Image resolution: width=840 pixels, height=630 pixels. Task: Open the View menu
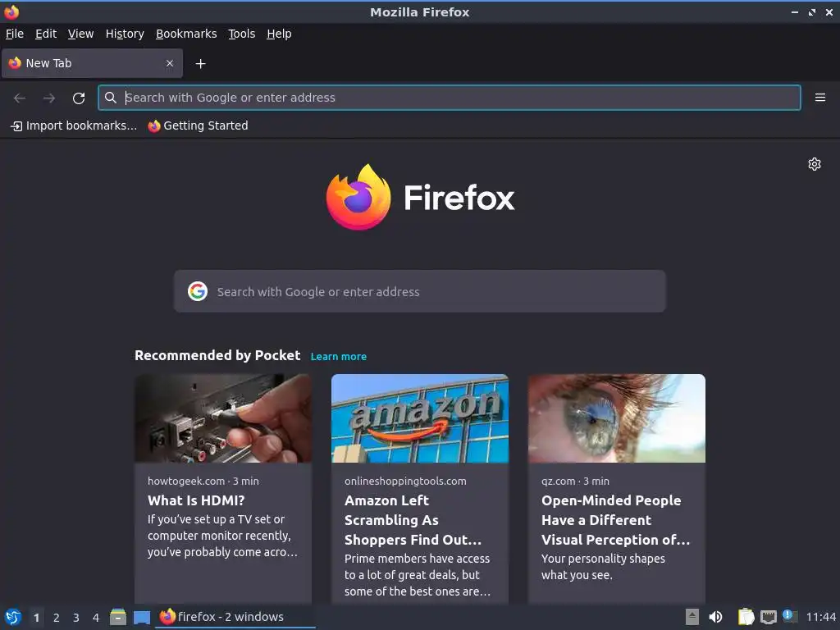80,34
